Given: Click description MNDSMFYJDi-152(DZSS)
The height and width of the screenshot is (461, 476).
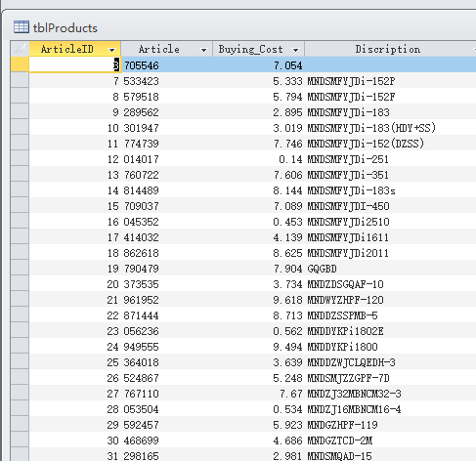Looking at the screenshot, I should coord(366,144).
